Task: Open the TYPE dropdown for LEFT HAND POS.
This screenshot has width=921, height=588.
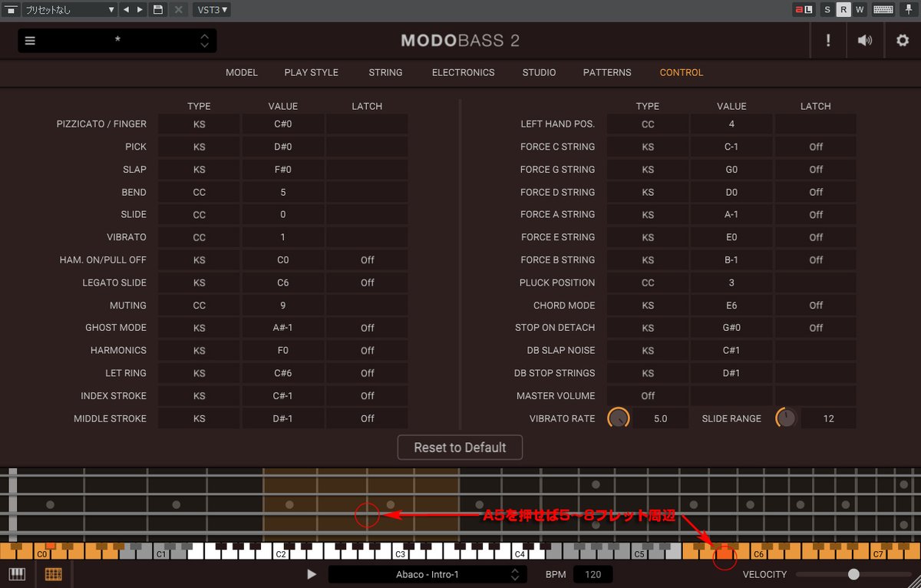Action: tap(648, 124)
